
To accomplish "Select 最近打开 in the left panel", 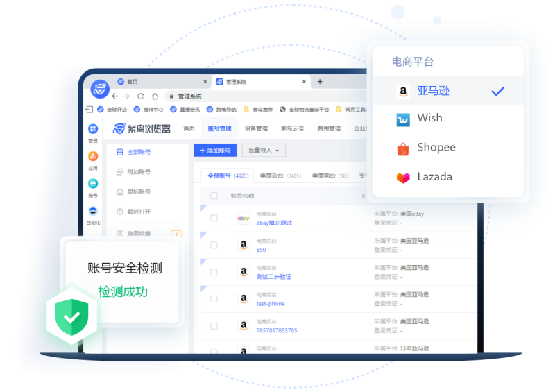I will coord(133,212).
